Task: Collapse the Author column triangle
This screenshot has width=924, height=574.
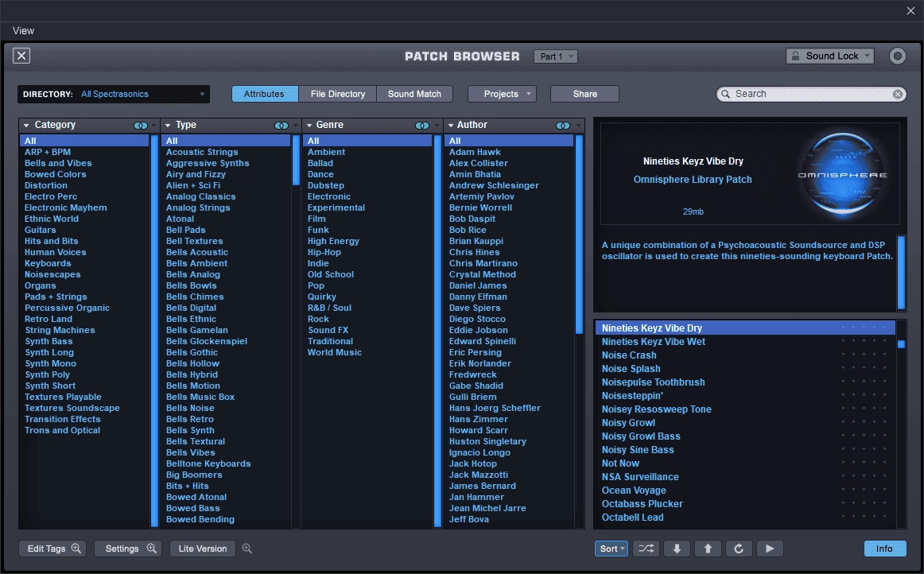Action: coord(450,126)
